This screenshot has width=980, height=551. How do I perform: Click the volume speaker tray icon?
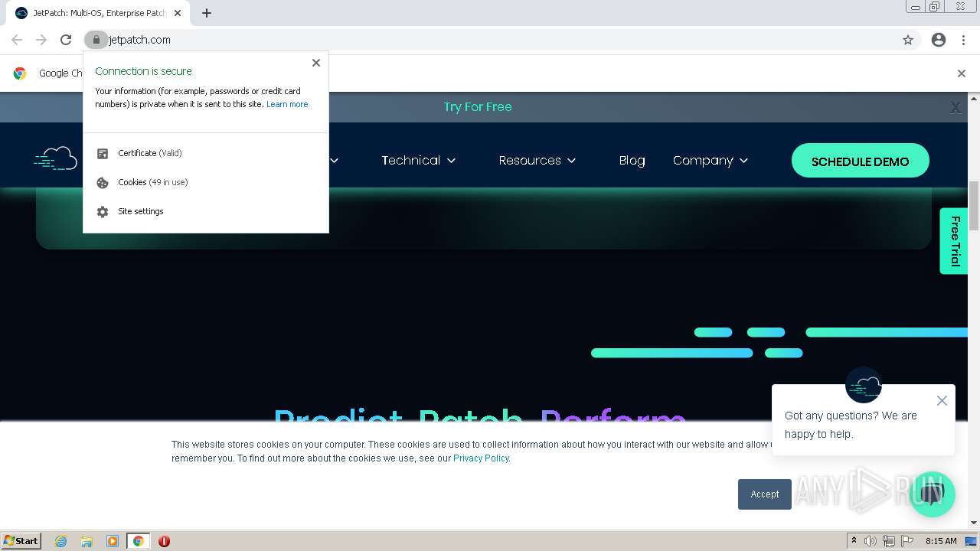pyautogui.click(x=871, y=541)
